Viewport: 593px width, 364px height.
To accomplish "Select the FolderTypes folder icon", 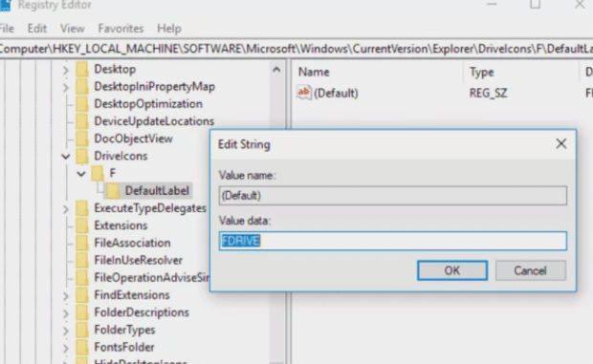I will pos(82,330).
